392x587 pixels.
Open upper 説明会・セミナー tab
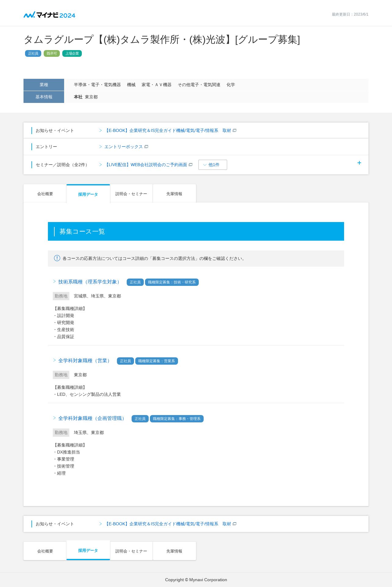131,194
